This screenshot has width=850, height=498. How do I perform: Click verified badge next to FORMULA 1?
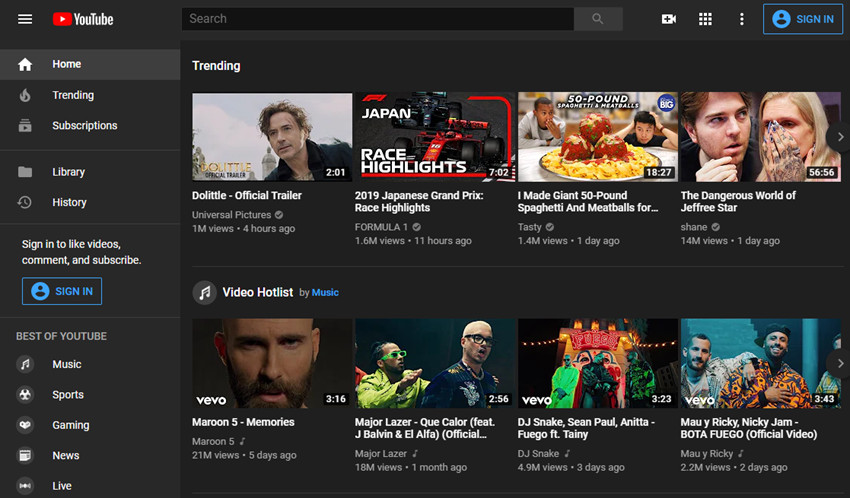pyautogui.click(x=416, y=227)
